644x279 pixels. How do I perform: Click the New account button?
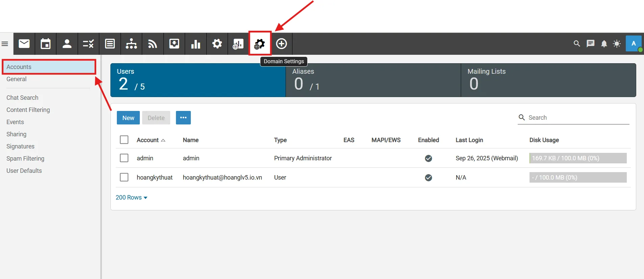coord(128,118)
